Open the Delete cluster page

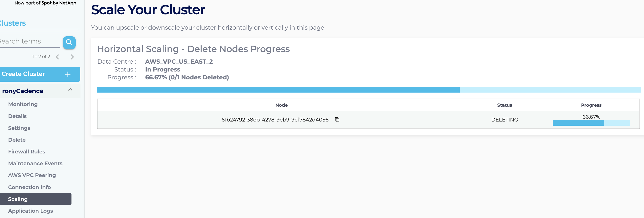point(17,140)
